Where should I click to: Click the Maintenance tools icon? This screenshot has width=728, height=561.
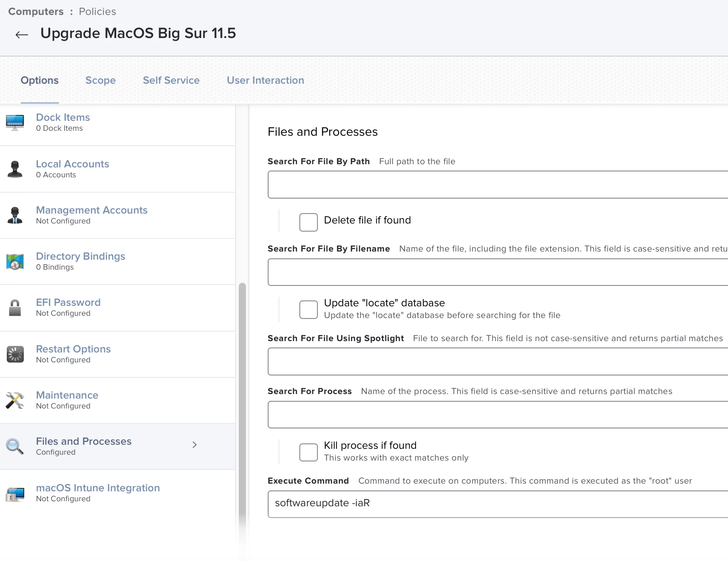coord(15,400)
